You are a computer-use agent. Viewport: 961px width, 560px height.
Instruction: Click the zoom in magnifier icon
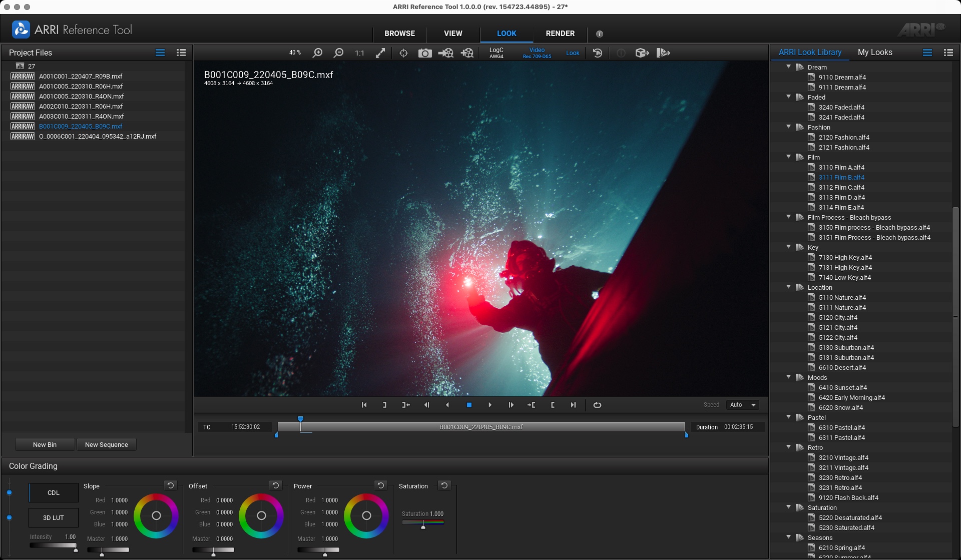[317, 53]
